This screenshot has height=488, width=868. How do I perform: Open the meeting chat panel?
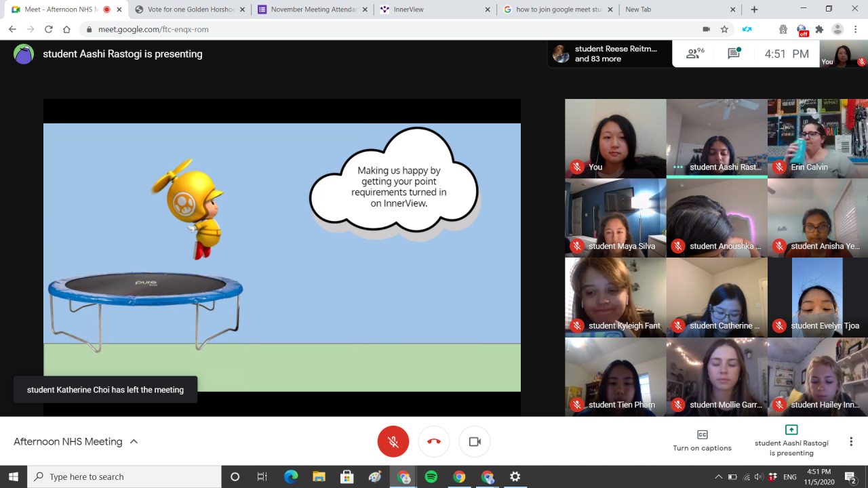(x=734, y=54)
